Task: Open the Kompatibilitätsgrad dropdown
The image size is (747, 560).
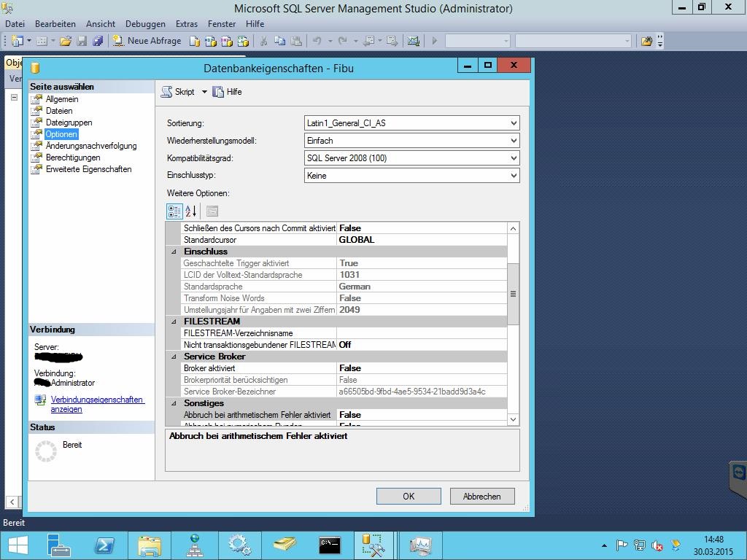Action: click(x=411, y=158)
